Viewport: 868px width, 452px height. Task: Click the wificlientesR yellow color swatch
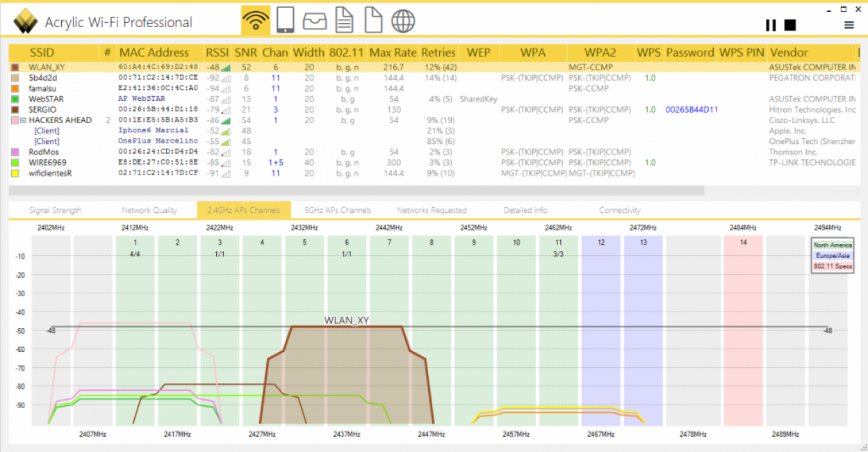click(15, 172)
